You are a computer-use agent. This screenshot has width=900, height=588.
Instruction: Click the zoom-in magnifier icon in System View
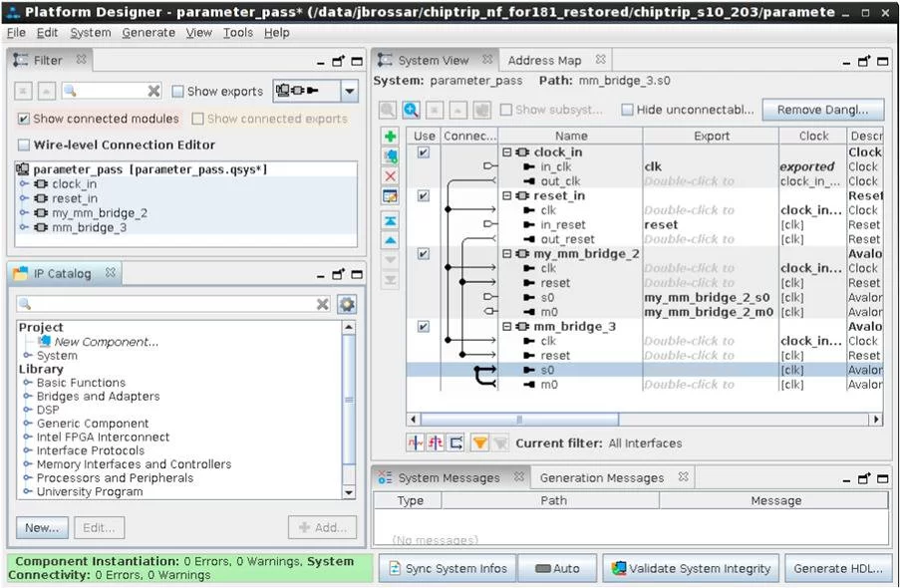coord(411,110)
